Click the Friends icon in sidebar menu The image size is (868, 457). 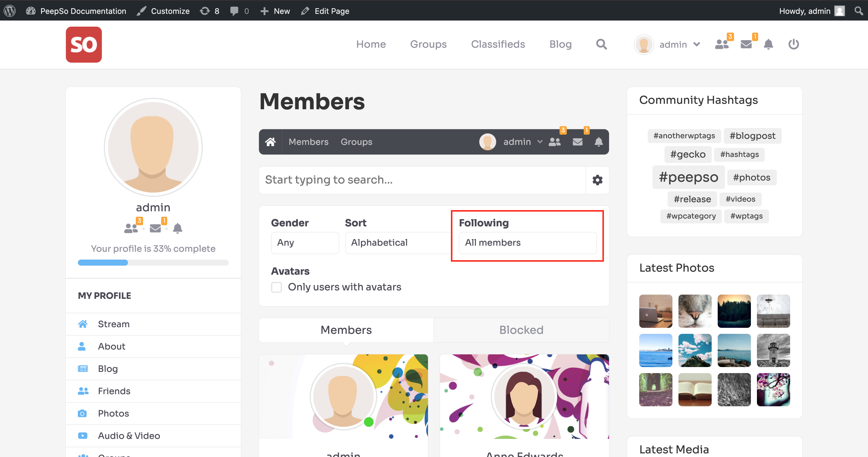83,391
